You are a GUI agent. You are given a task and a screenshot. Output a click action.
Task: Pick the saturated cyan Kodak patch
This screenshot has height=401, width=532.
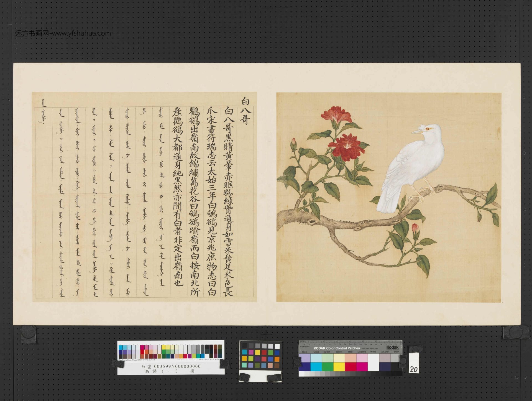316,367
